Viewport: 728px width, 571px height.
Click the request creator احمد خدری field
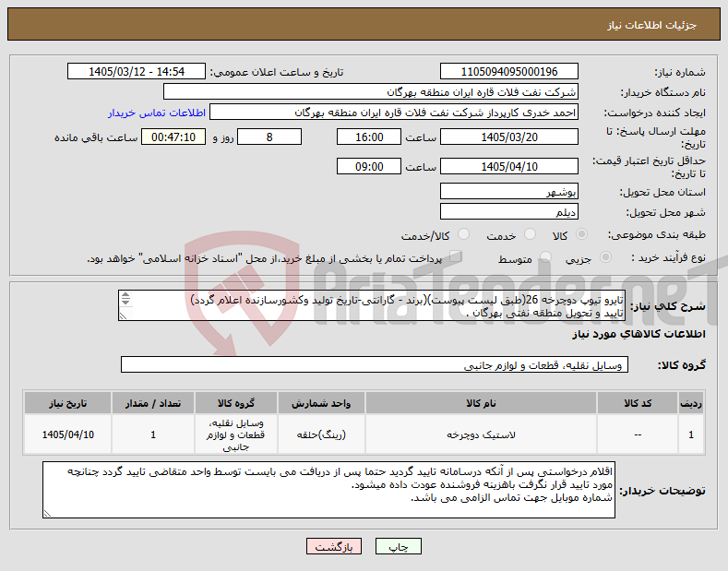coord(394,113)
